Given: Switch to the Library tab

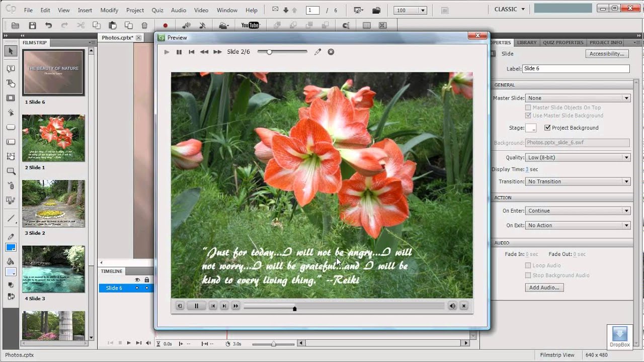Looking at the screenshot, I should click(x=527, y=43).
